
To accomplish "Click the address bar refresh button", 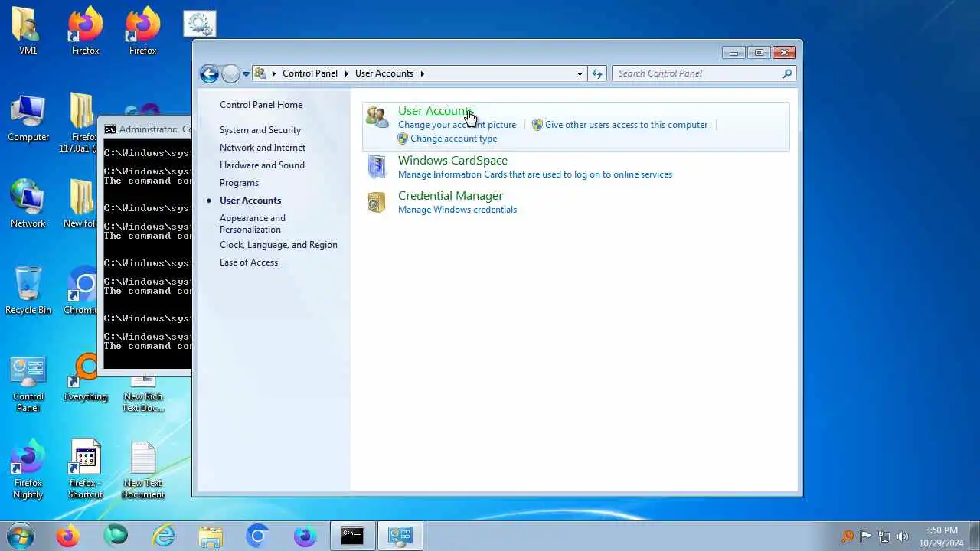I will (x=597, y=73).
